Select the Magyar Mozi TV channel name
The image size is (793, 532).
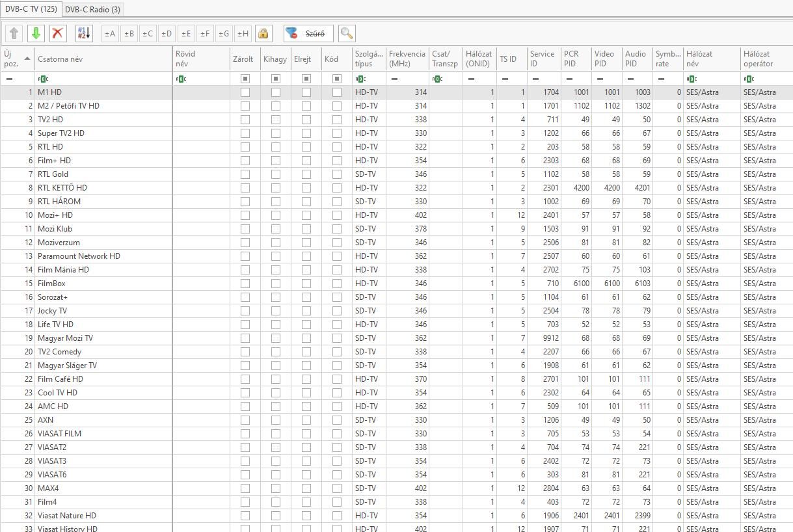pyautogui.click(x=65, y=338)
